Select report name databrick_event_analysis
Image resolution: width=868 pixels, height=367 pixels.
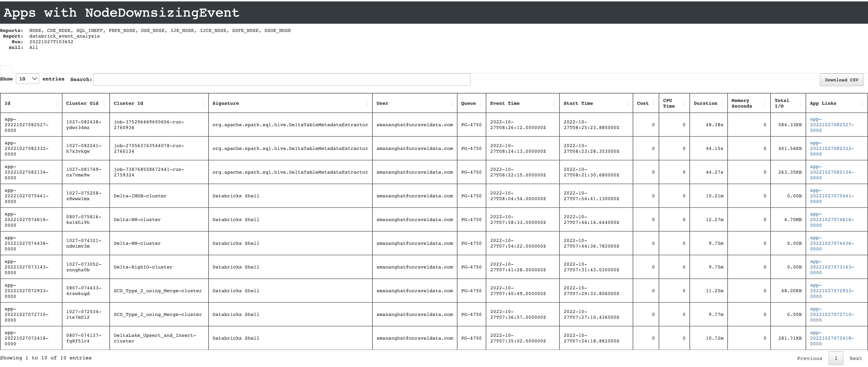point(64,36)
